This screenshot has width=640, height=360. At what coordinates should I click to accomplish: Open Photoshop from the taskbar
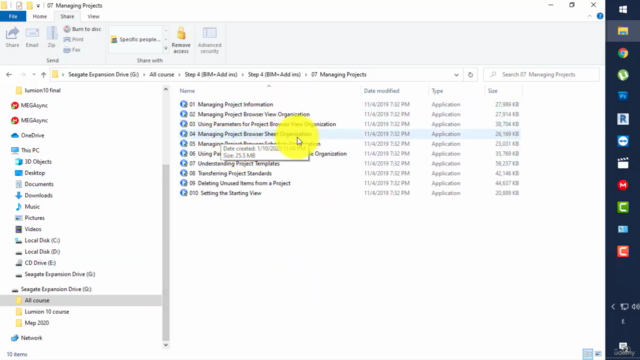click(x=623, y=96)
